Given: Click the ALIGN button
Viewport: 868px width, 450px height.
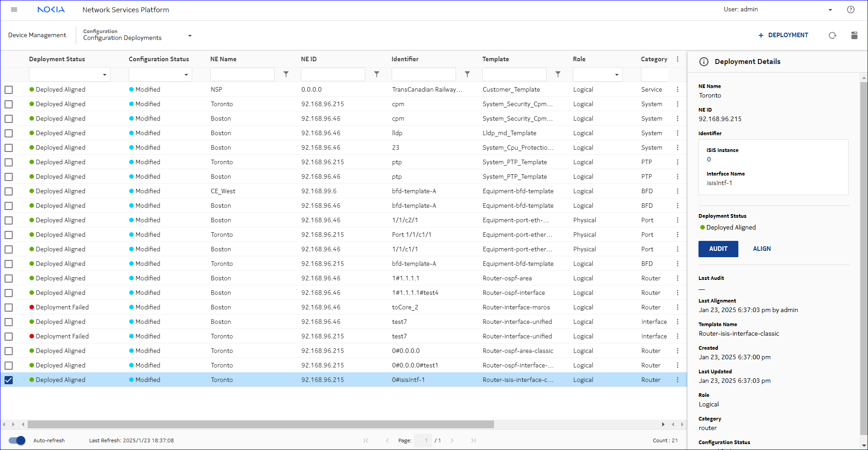Looking at the screenshot, I should 761,249.
